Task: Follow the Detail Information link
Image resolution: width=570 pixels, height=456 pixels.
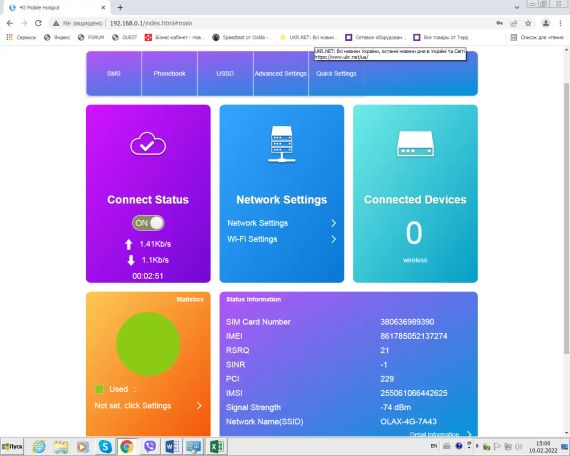Action: pyautogui.click(x=434, y=434)
